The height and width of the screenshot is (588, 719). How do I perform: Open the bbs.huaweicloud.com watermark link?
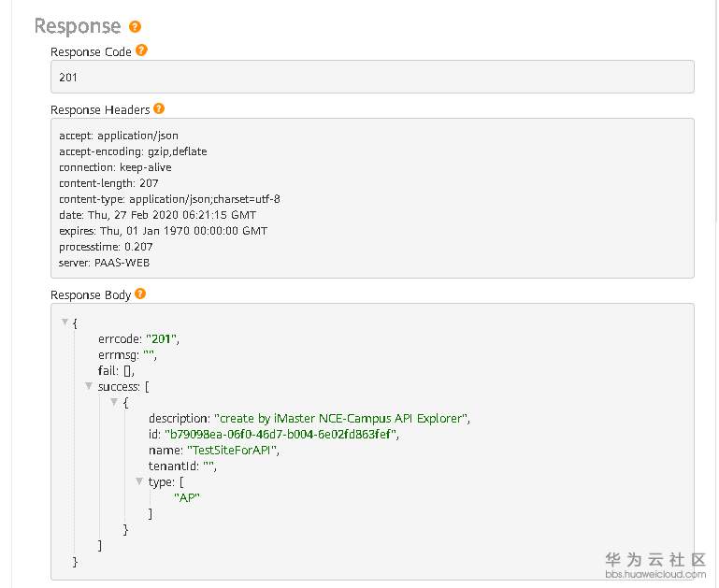[x=654, y=574]
